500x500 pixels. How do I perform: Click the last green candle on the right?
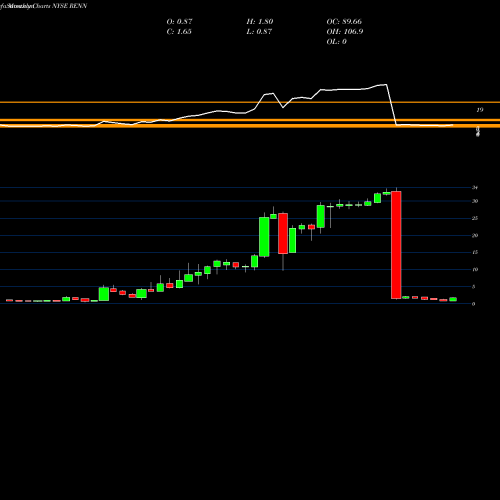pyautogui.click(x=453, y=299)
